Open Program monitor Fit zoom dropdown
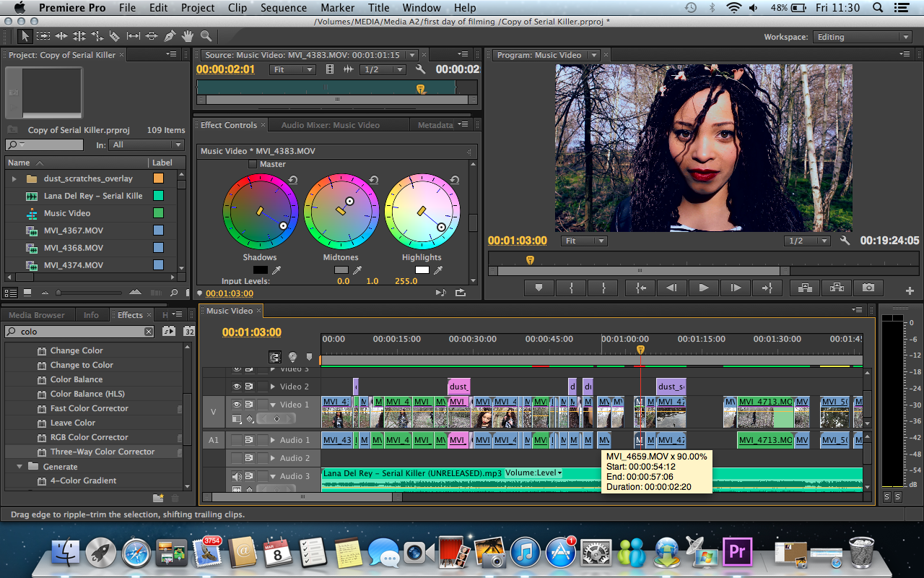924x578 pixels. [x=584, y=241]
